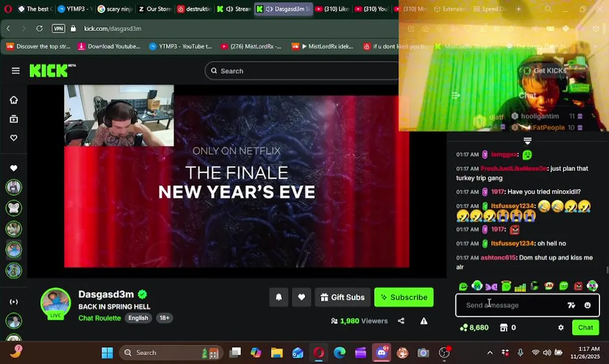Viewport: 609px width, 364px height.
Task: Open Chat Roulette category link
Action: (x=100, y=318)
